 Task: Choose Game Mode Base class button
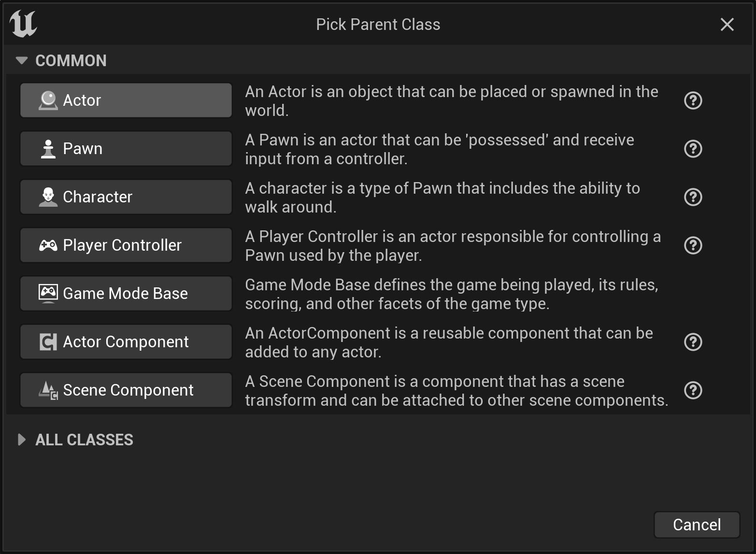point(126,294)
